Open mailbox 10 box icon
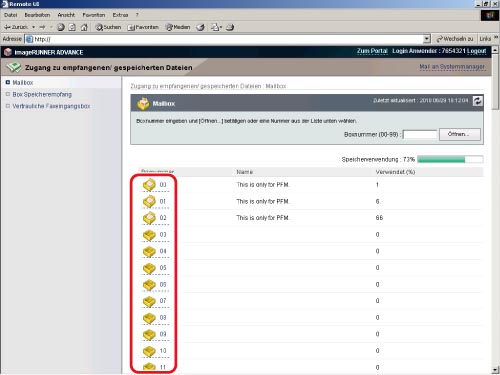Viewport: 500px width, 375px height. tap(149, 351)
